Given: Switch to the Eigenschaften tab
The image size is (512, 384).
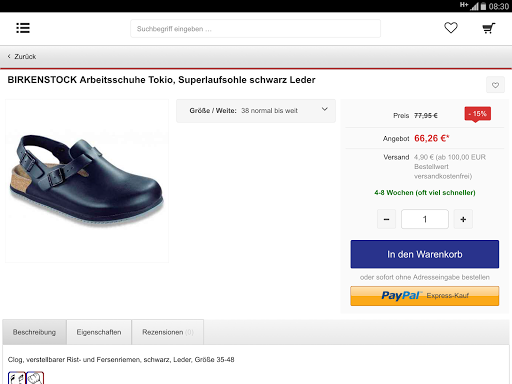Looking at the screenshot, I should pyautogui.click(x=99, y=332).
